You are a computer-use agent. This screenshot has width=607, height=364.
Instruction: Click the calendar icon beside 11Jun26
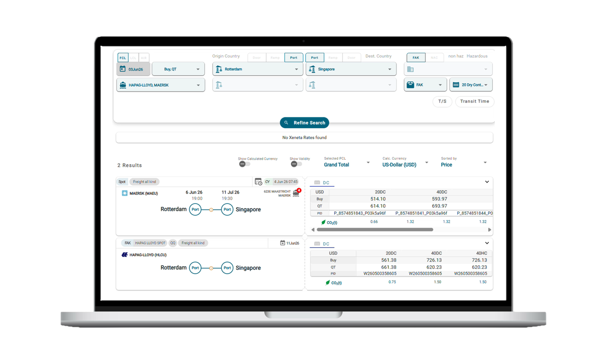click(x=282, y=243)
